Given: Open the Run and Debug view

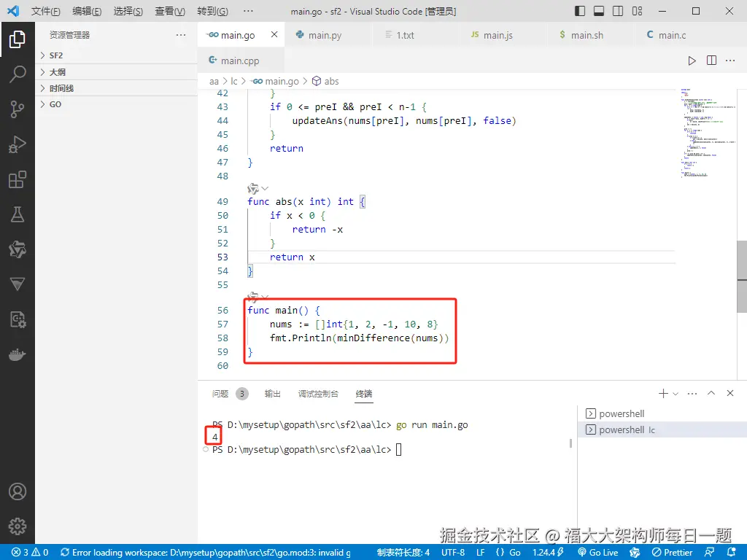Looking at the screenshot, I should [18, 144].
